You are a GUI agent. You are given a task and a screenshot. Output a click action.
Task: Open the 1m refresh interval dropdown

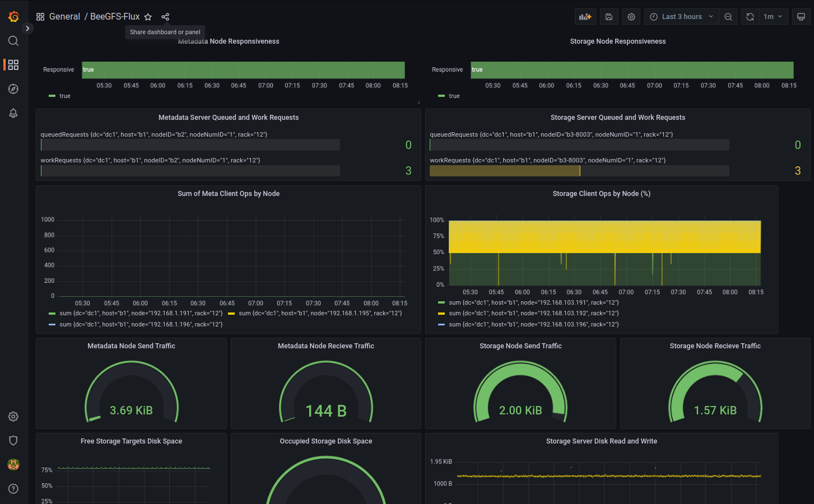773,17
